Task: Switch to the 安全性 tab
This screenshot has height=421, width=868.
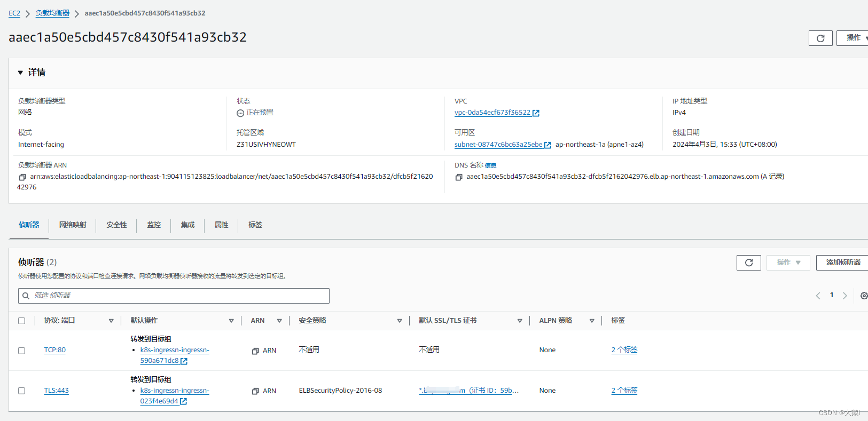Action: (116, 225)
